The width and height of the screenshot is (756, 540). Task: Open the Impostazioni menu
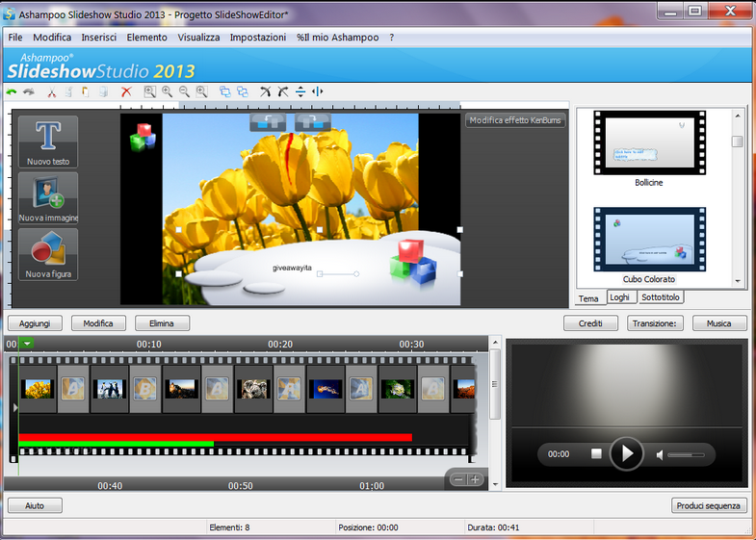258,38
